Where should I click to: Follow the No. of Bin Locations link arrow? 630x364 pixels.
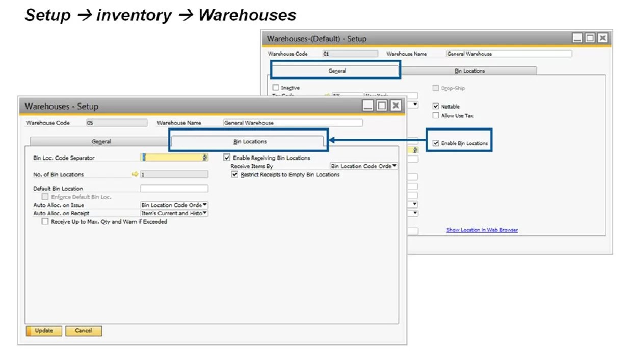click(135, 174)
